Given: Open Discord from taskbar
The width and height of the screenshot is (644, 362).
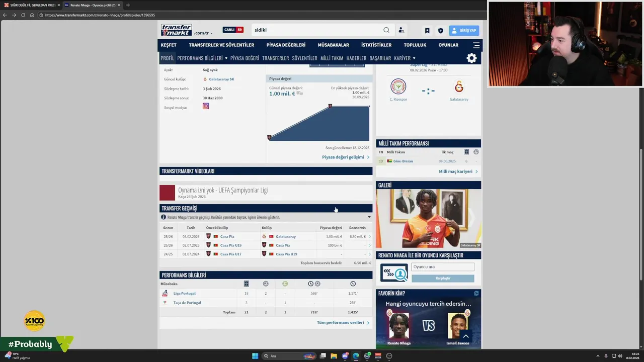Looking at the screenshot, I should 345,356.
